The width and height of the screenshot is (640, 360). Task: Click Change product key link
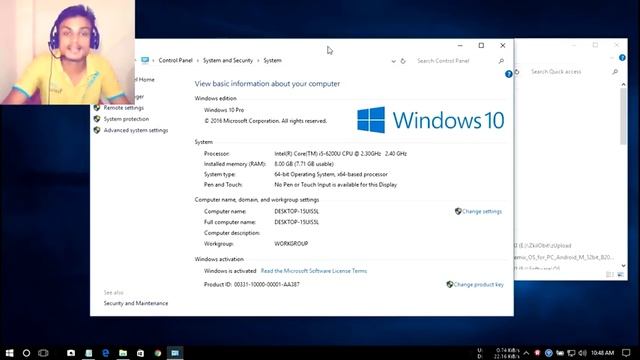tap(478, 284)
